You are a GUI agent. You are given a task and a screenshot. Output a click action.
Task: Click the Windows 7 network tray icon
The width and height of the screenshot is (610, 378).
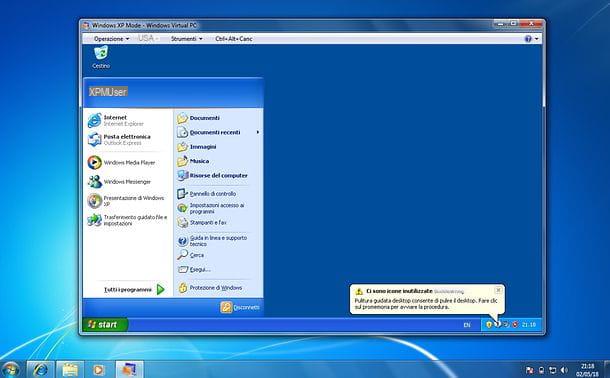552,370
